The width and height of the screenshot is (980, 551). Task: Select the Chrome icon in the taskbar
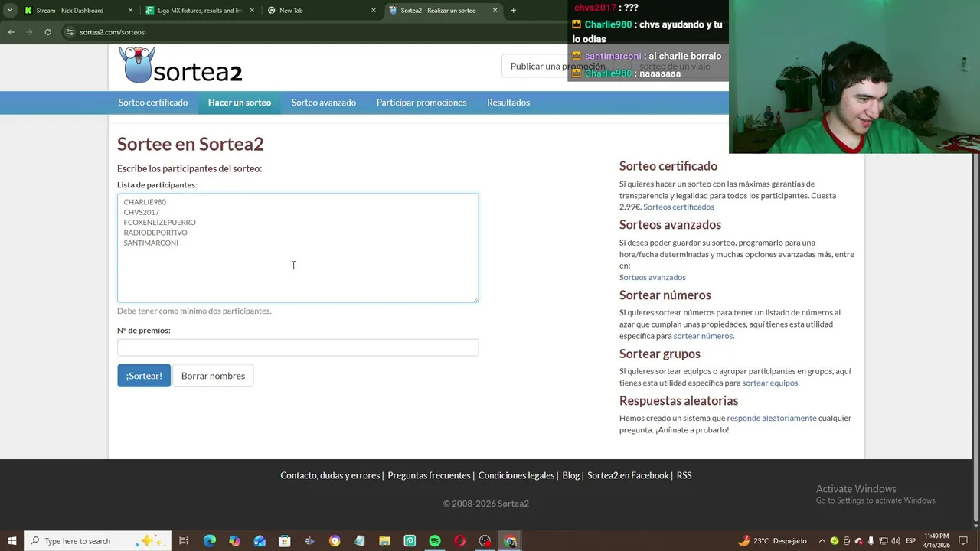(x=510, y=541)
